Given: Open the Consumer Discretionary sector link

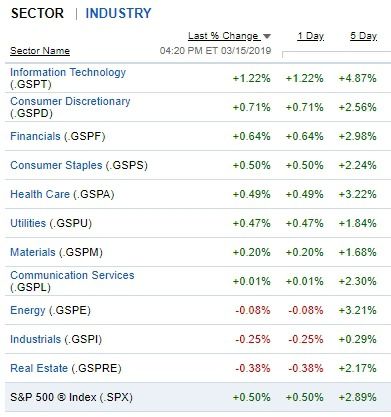Looking at the screenshot, I should tap(70, 101).
